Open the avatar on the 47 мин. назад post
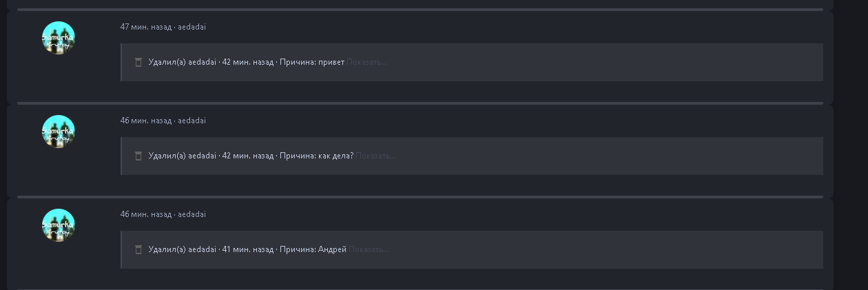This screenshot has width=868, height=290. point(59,38)
